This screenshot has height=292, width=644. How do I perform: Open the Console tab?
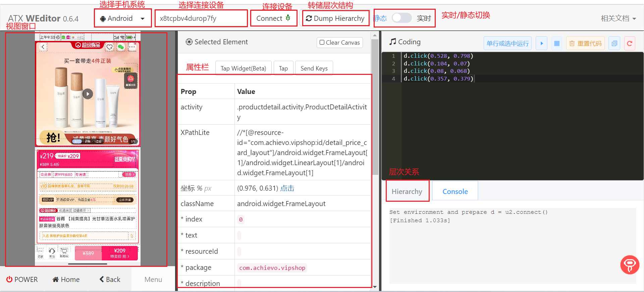[x=455, y=191]
